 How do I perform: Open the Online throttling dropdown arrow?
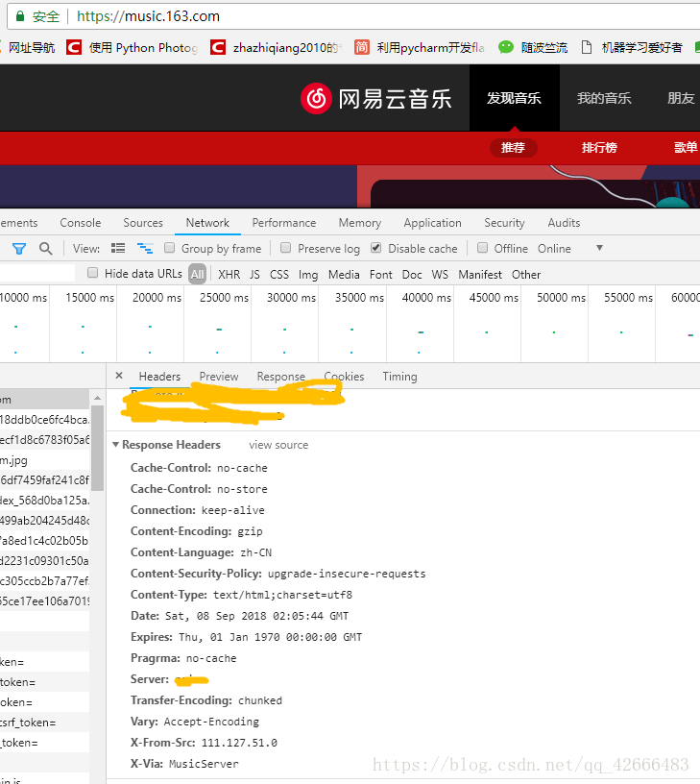(599, 248)
